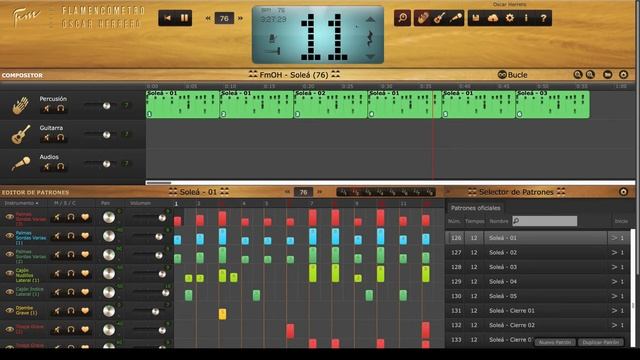Image resolution: width=640 pixels, height=360 pixels.
Task: Select the guitar icon in top toolbar
Action: coord(439,18)
